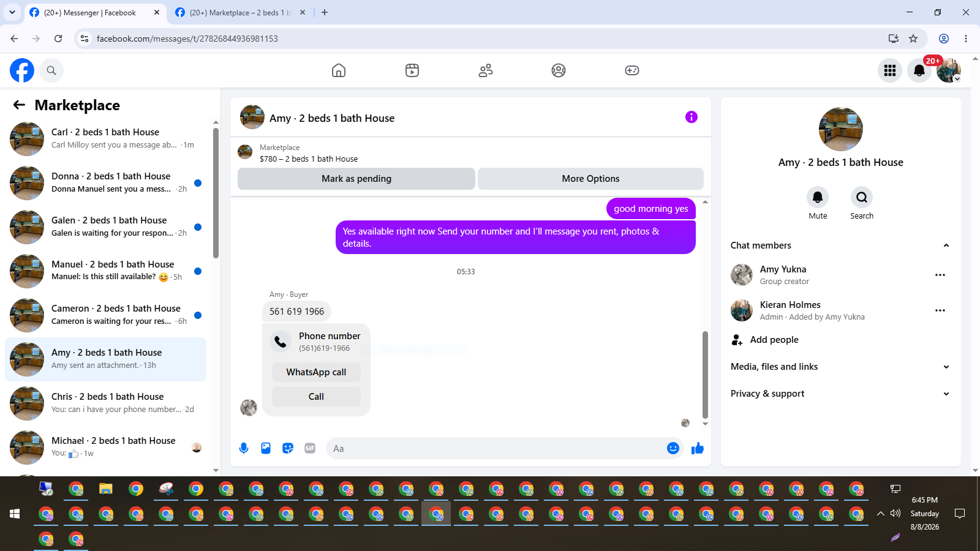980x551 pixels.
Task: Open Carl's 2 beds 1 bath House chat
Action: (x=105, y=139)
